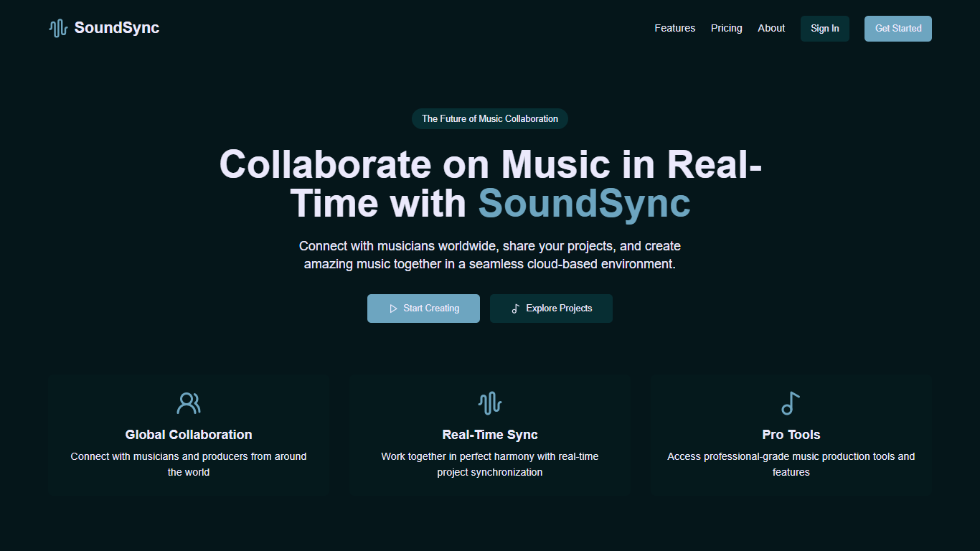Image resolution: width=980 pixels, height=551 pixels.
Task: Click the waveform logo icon in the header
Action: pos(58,28)
